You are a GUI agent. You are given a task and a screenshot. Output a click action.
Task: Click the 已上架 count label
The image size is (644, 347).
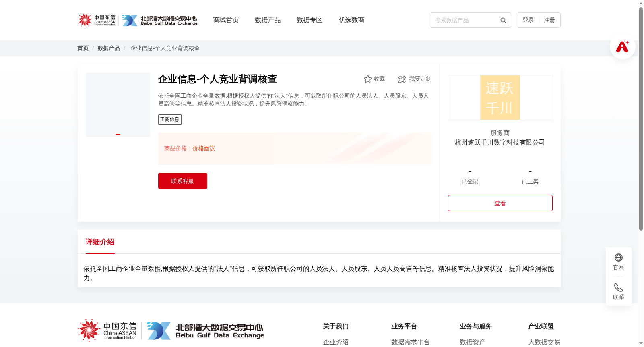click(x=530, y=182)
